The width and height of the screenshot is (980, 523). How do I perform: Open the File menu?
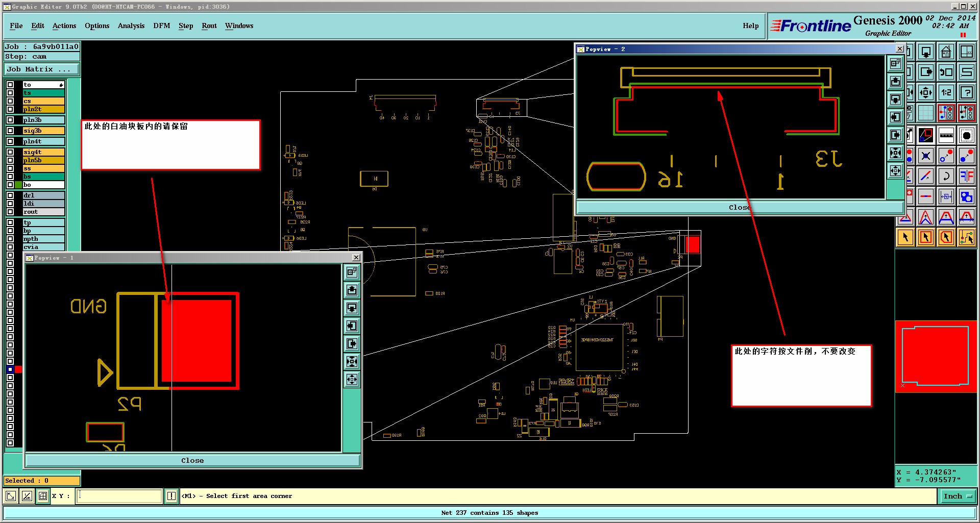[16, 26]
